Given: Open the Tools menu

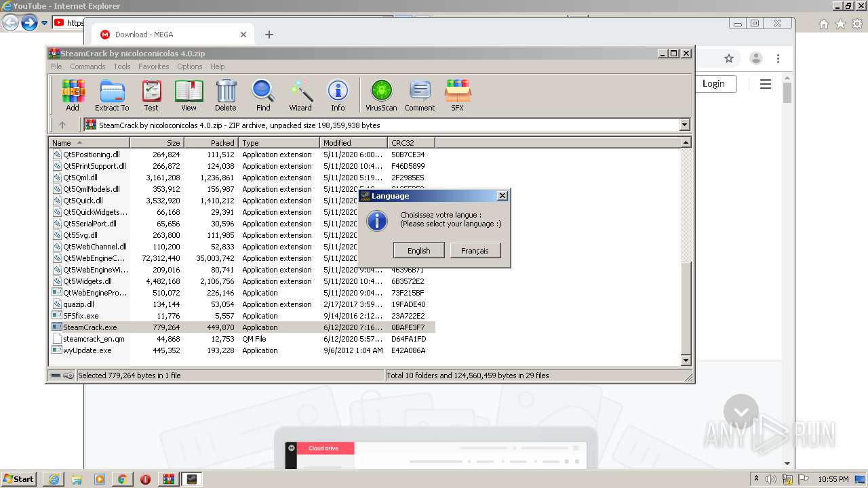Looking at the screenshot, I should pos(122,66).
